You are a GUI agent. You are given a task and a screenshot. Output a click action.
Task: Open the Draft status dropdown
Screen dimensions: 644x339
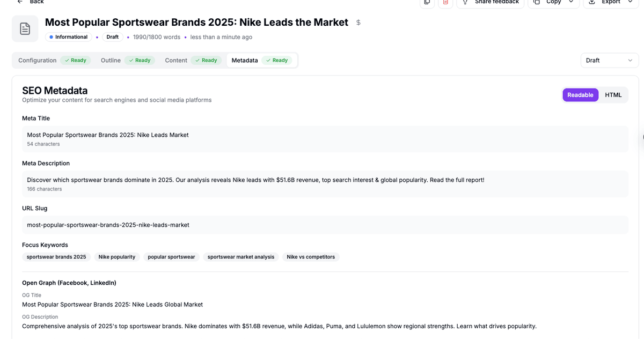610,61
